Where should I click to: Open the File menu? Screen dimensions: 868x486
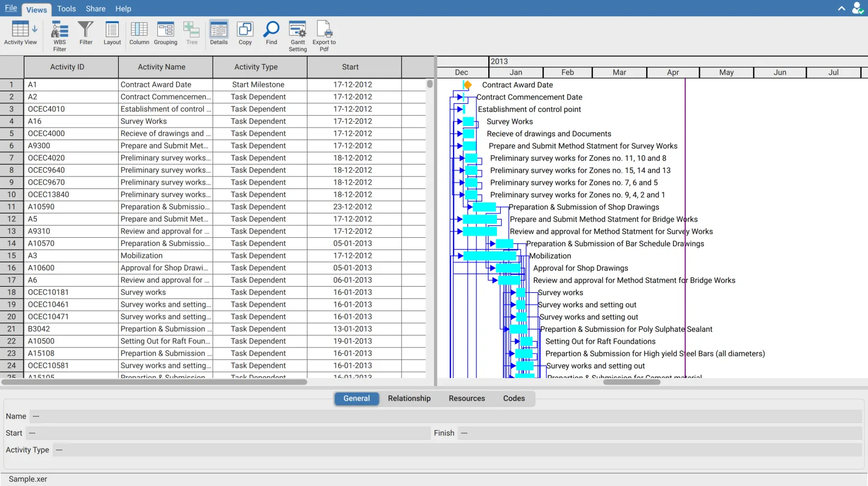tap(11, 8)
